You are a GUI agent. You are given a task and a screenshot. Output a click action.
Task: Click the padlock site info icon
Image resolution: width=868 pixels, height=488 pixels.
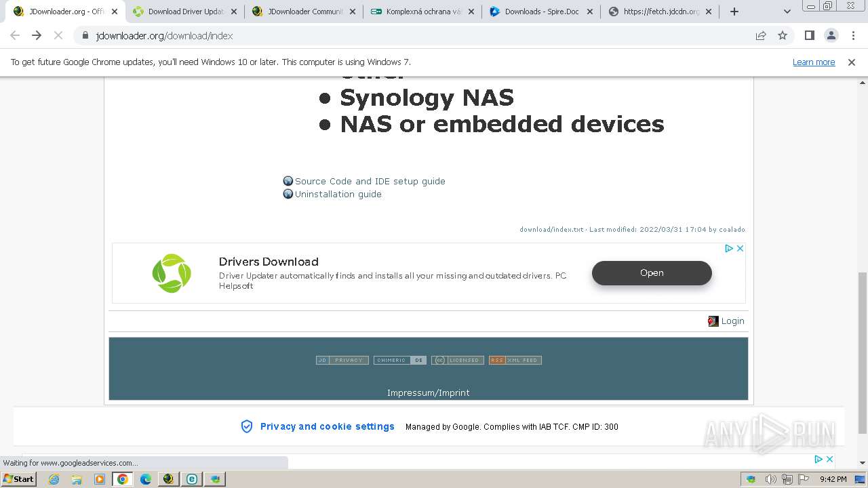pos(85,35)
